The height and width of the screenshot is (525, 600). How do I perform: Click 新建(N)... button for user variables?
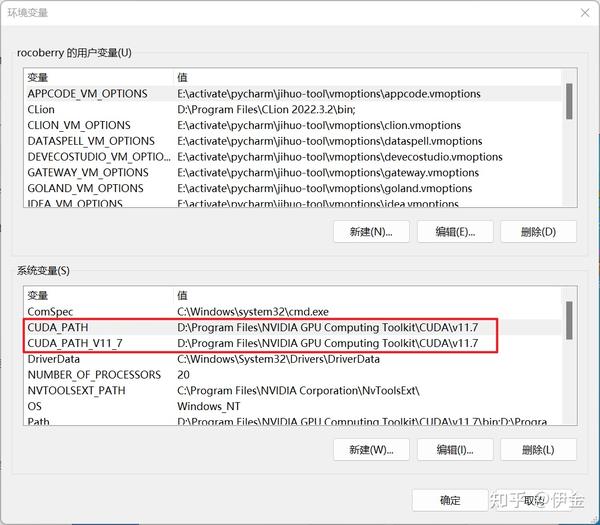(371, 232)
